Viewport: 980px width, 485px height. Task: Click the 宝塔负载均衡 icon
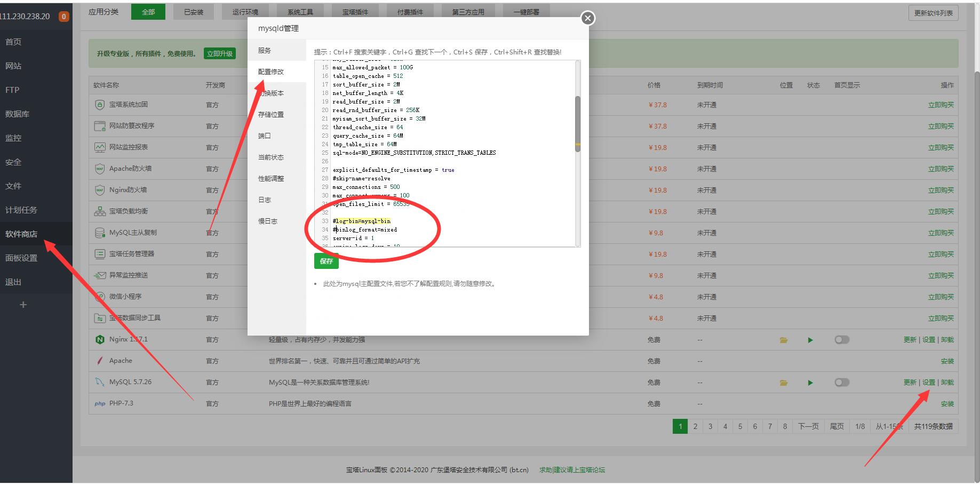coord(100,212)
